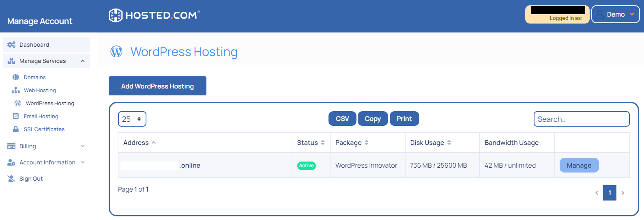Image resolution: width=644 pixels, height=220 pixels.
Task: Click the Dashboard gears icon
Action: (x=11, y=45)
